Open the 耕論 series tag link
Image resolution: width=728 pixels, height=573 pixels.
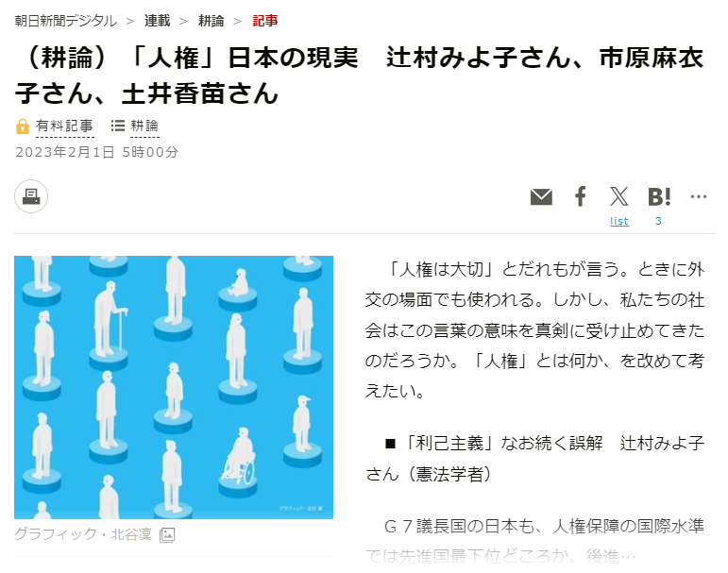pyautogui.click(x=144, y=126)
